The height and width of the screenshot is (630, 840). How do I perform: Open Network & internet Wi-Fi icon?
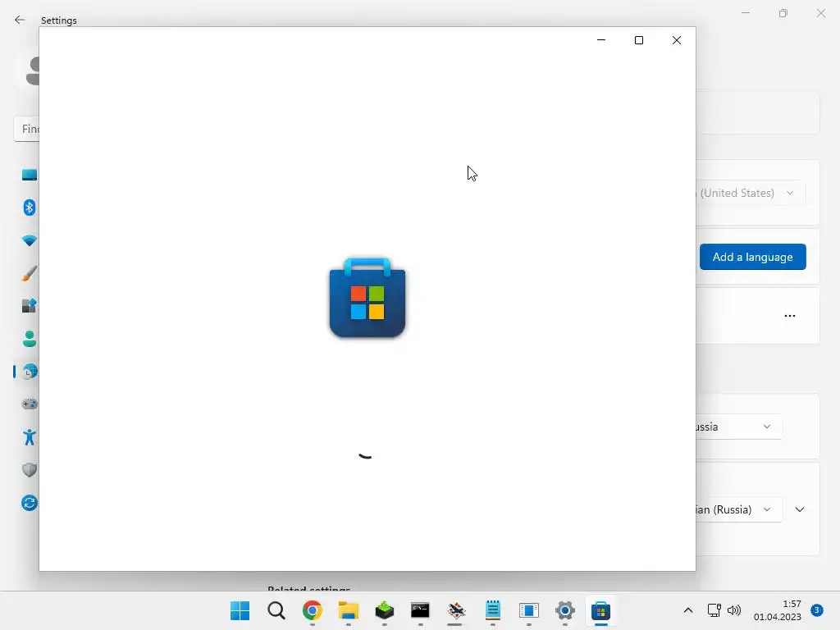click(x=30, y=240)
